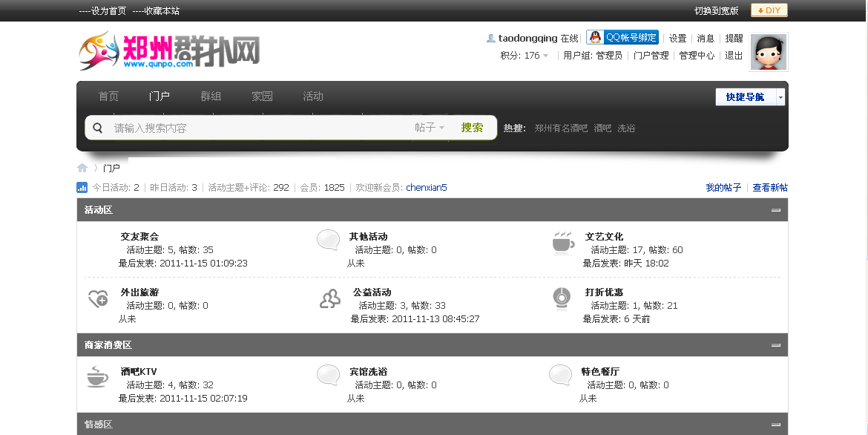Viewport: 868px width, 435px height.
Task: Click the 搜索 button
Action: pyautogui.click(x=472, y=127)
